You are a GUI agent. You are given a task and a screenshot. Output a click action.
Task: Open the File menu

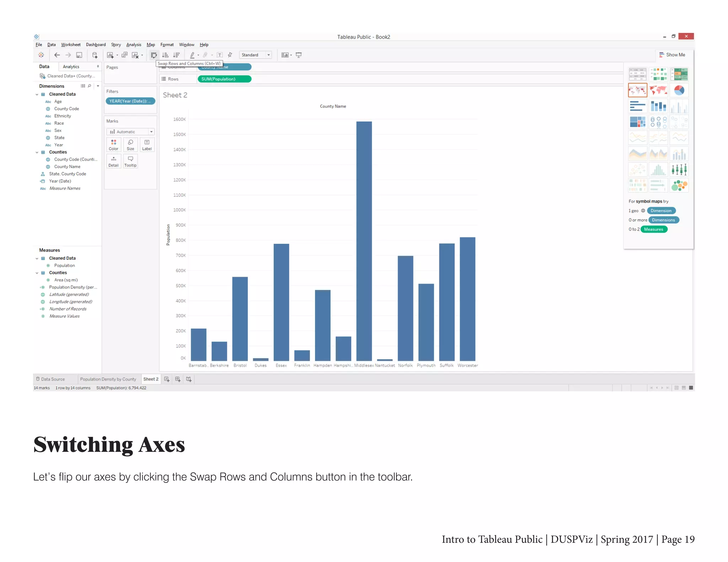39,45
